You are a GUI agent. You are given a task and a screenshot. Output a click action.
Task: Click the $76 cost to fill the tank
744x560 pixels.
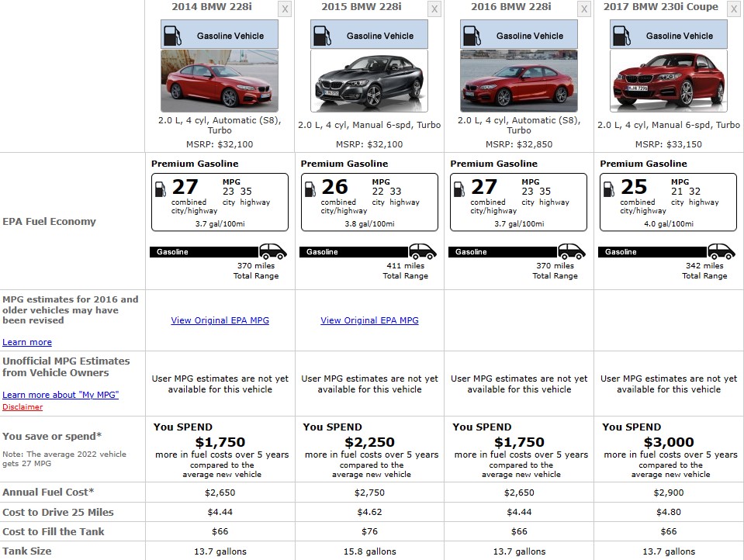pyautogui.click(x=369, y=531)
